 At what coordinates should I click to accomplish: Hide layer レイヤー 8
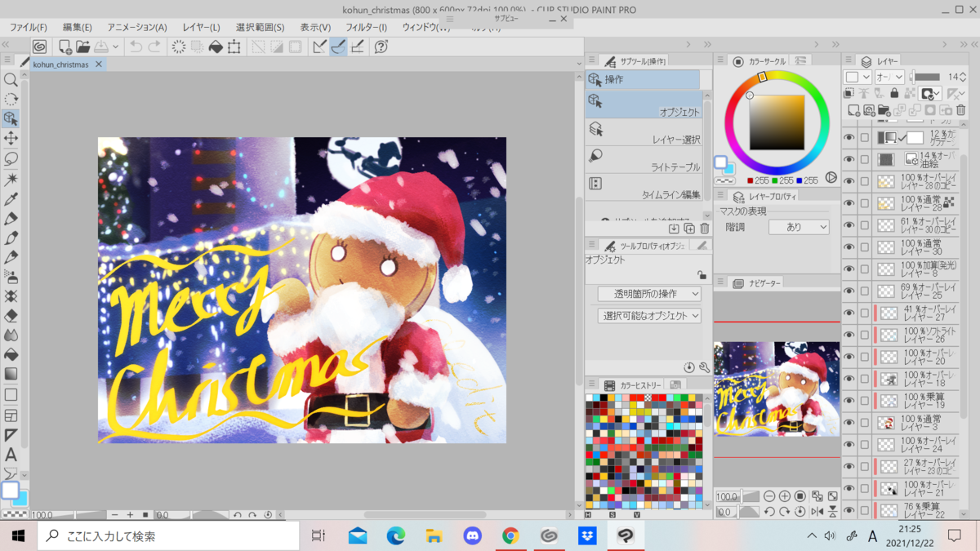[849, 269]
